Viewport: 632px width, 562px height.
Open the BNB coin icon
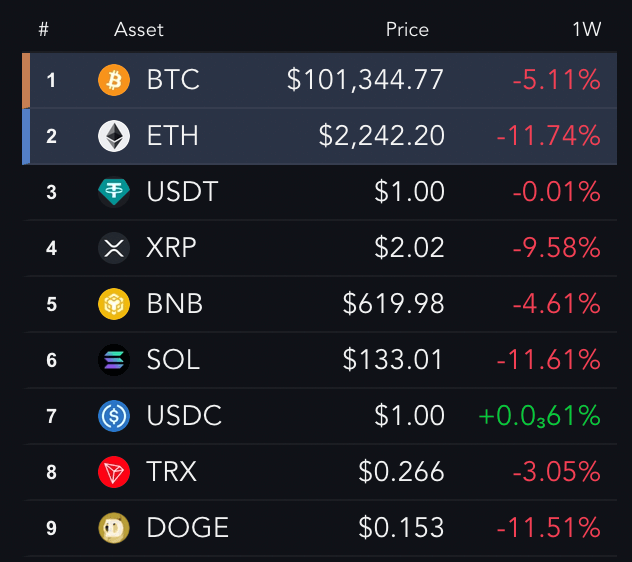(x=114, y=304)
